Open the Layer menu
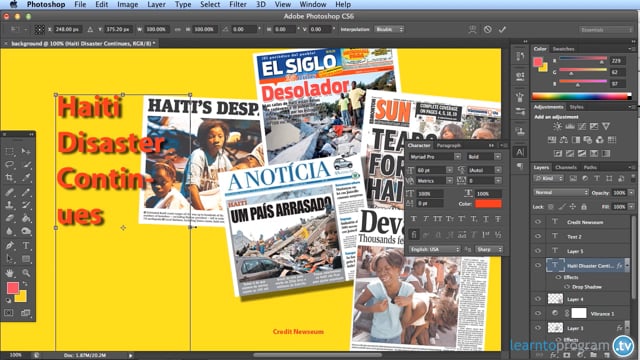Image resolution: width=640 pixels, height=360 pixels. pos(156,4)
